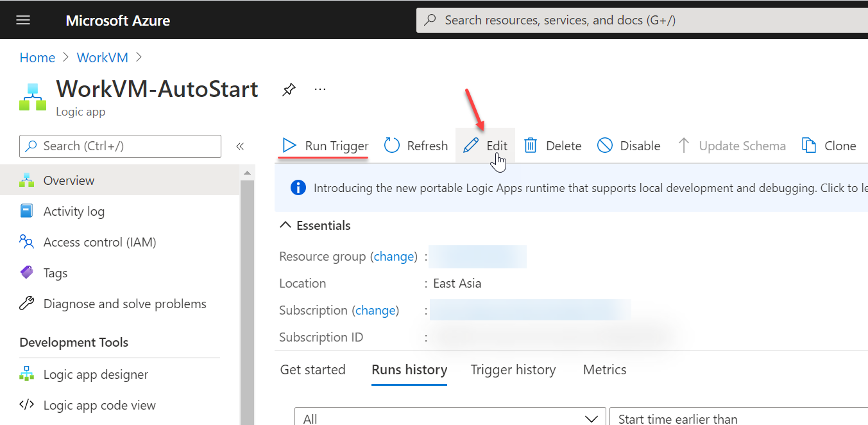Switch to the Get started tab
Screen dimensions: 868x425
click(313, 370)
